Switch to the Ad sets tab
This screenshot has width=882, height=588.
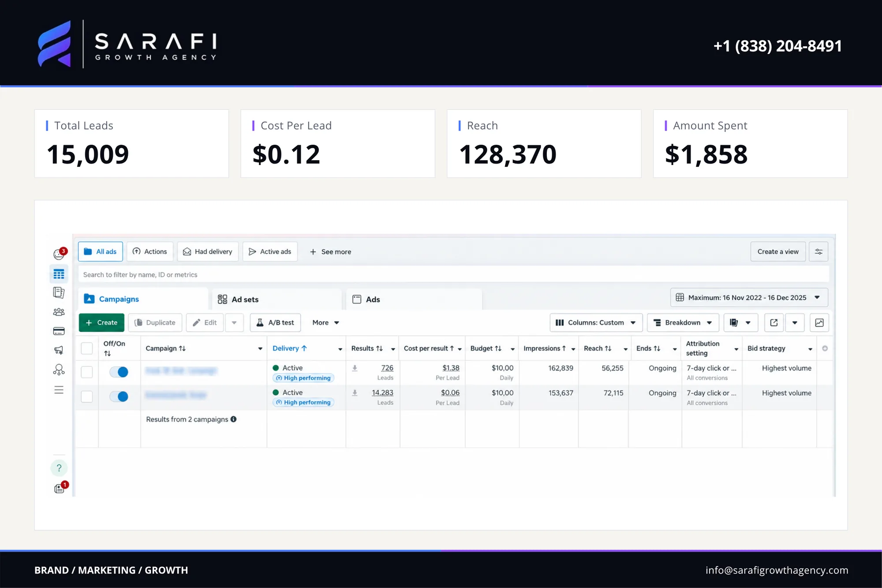[x=277, y=300]
